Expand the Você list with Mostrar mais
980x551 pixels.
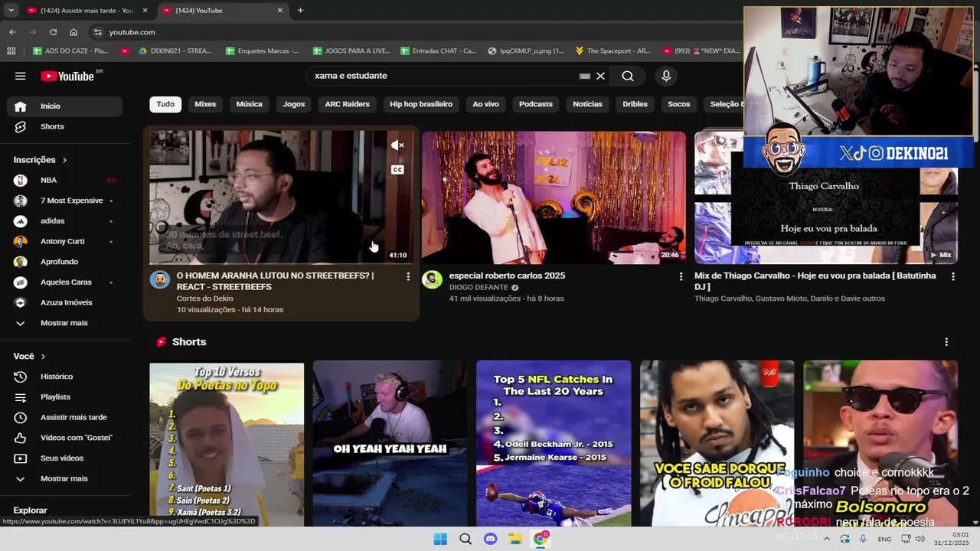pos(64,478)
